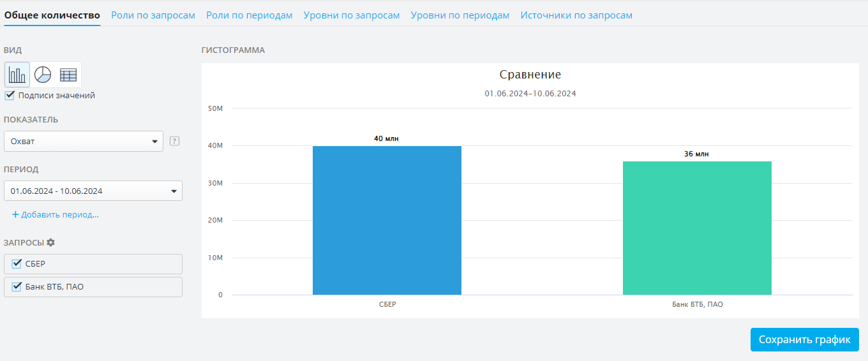
Task: Switch to the Роли по запросам tab
Action: click(x=153, y=15)
